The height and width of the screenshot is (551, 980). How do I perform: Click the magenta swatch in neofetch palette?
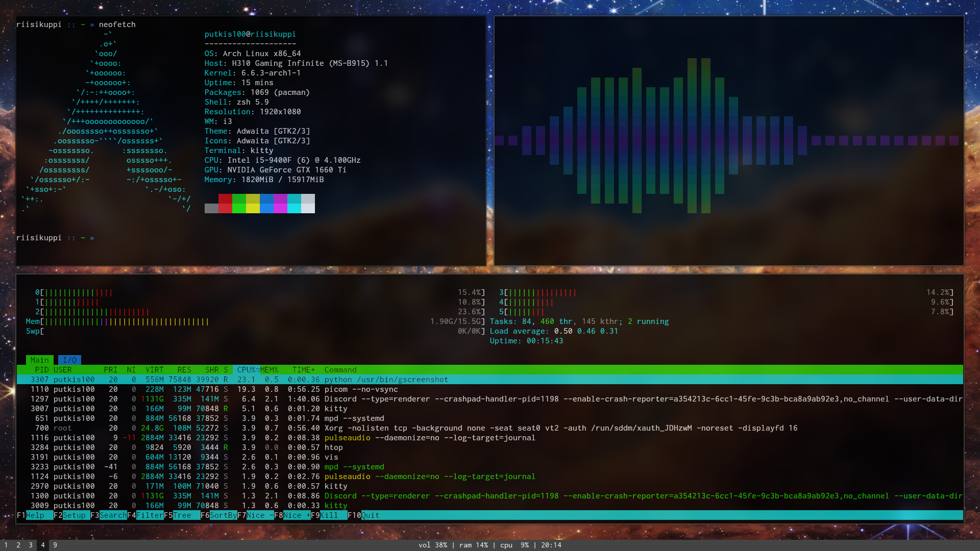click(280, 204)
